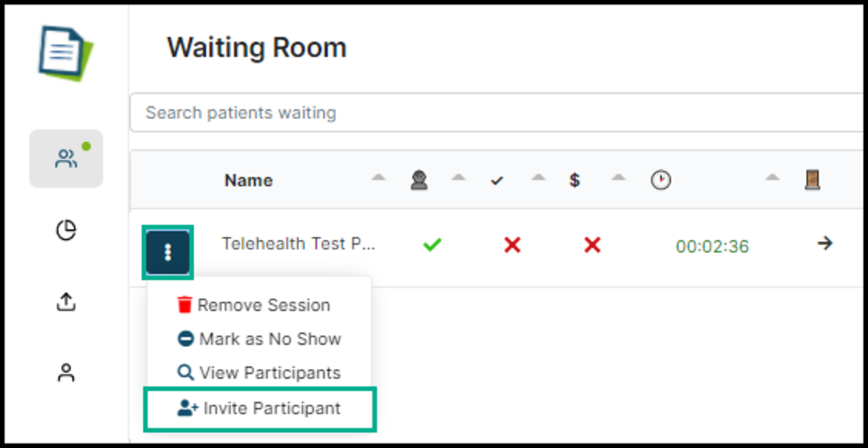Click the upload icon in sidebar
Image resolution: width=868 pixels, height=448 pixels.
coord(66,303)
